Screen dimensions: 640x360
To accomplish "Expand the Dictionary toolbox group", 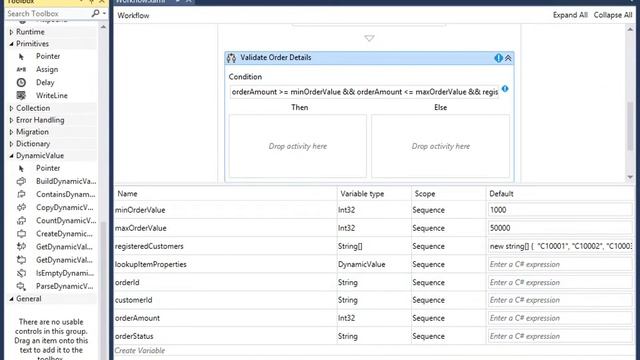I will [11, 144].
